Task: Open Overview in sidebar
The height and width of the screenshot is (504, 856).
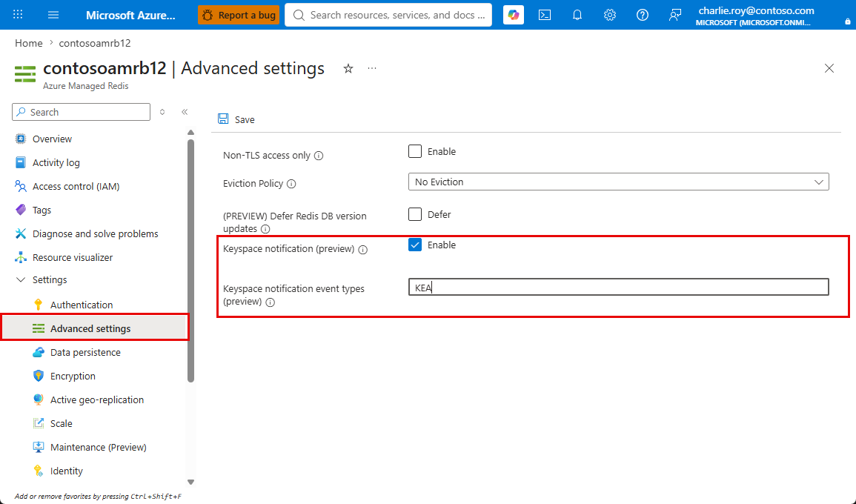Action: tap(52, 139)
